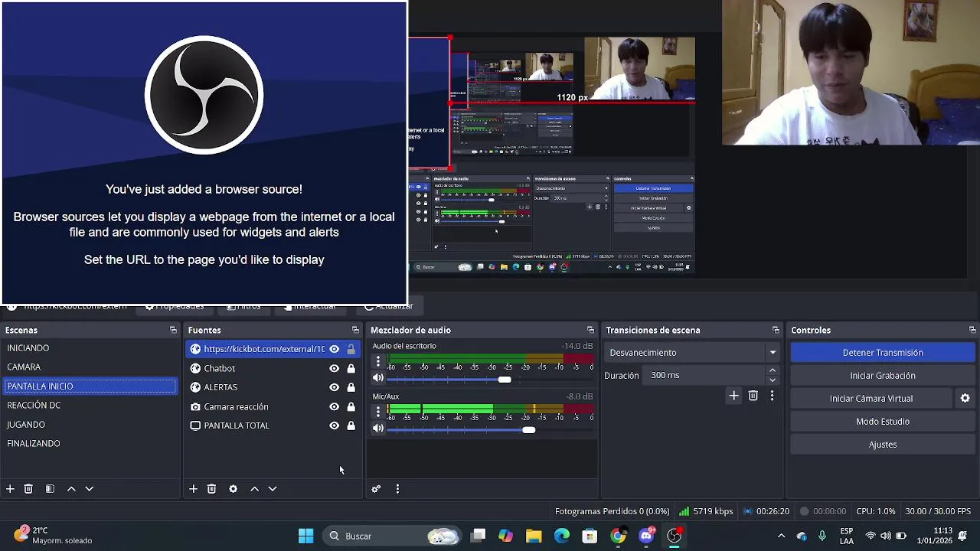The width and height of the screenshot is (980, 551).
Task: Unlock the Chatbot source
Action: pyautogui.click(x=351, y=368)
